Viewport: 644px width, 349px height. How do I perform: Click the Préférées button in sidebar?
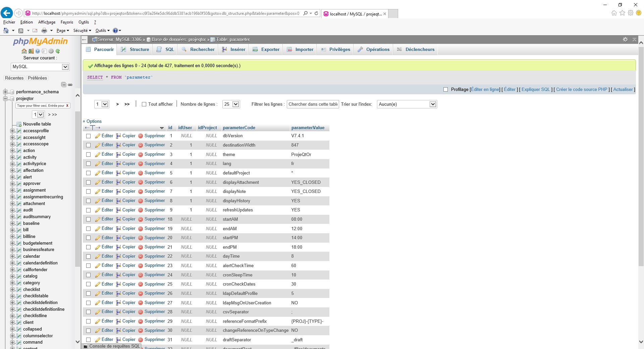37,78
